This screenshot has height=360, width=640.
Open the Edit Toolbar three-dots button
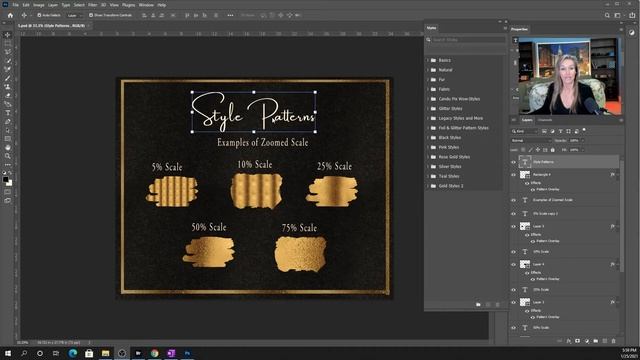(7, 164)
